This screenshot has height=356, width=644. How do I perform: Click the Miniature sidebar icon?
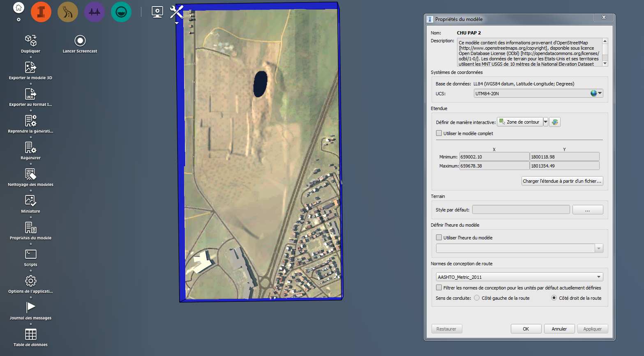(x=30, y=200)
